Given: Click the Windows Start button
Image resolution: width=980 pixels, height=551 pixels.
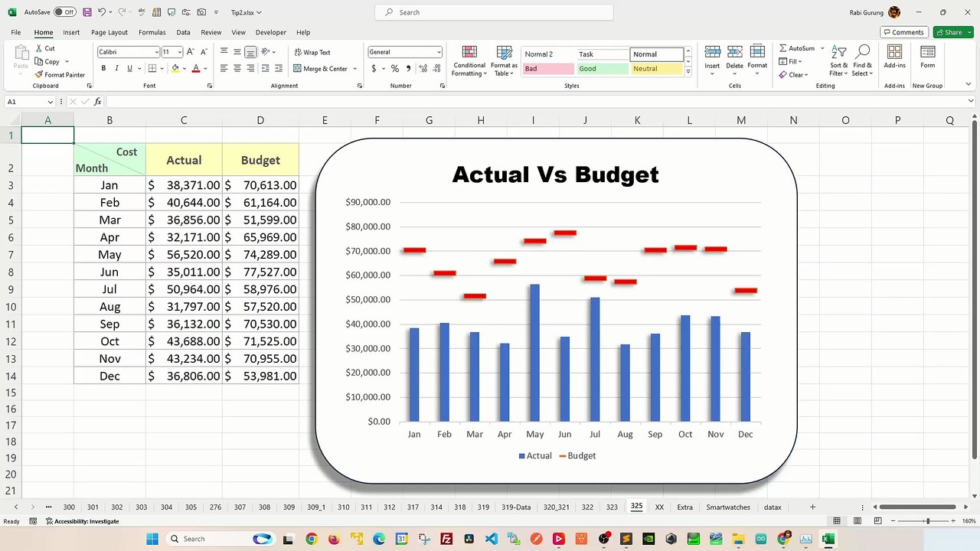Looking at the screenshot, I should [152, 539].
